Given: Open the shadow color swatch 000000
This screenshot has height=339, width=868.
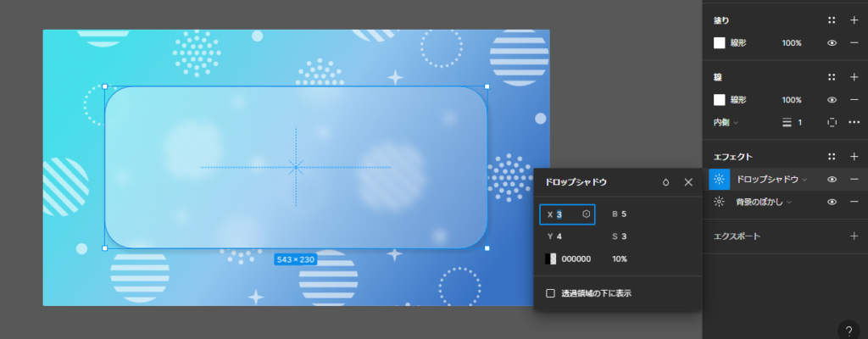Looking at the screenshot, I should point(550,258).
